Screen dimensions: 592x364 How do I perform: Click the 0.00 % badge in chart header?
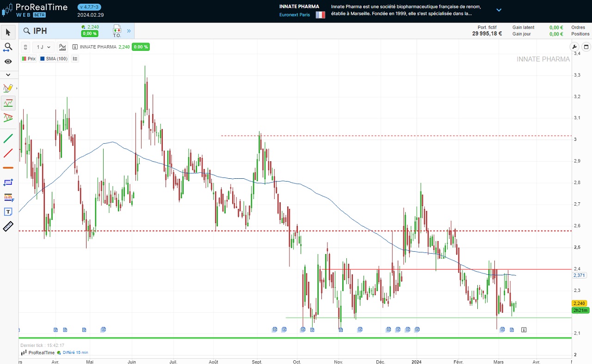(x=141, y=47)
